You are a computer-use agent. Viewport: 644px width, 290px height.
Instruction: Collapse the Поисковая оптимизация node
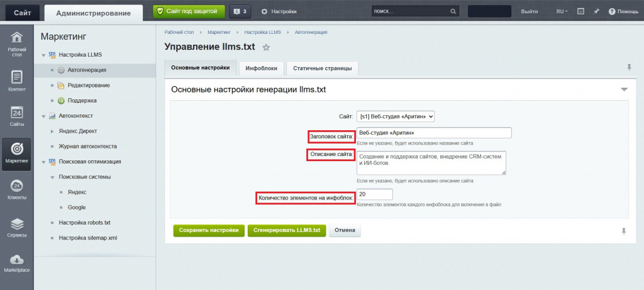pyautogui.click(x=43, y=162)
